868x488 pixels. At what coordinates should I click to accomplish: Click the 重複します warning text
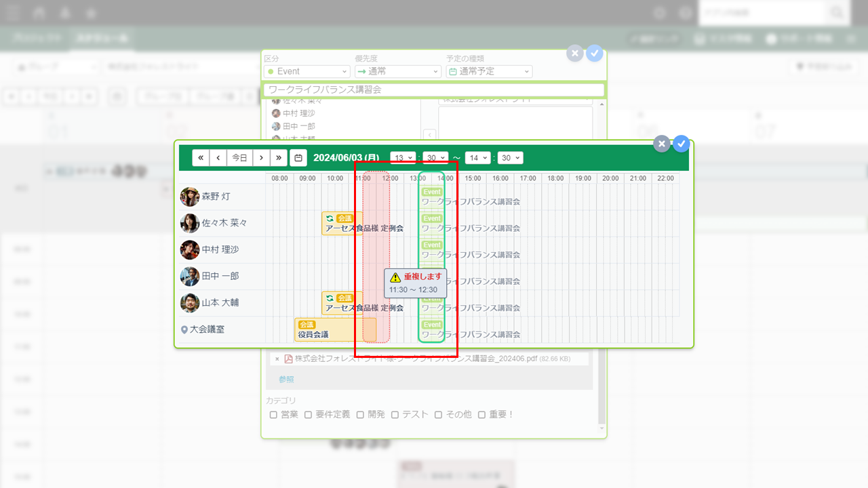[x=422, y=277]
